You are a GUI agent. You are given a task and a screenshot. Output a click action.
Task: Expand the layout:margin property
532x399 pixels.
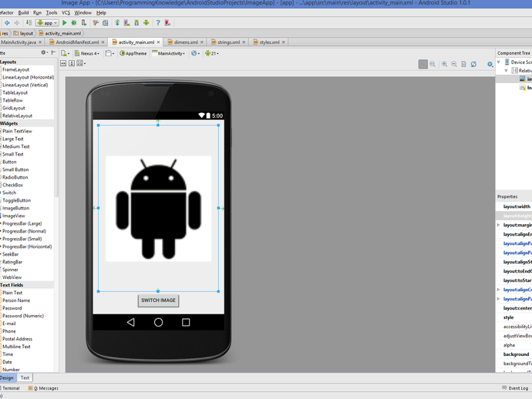point(498,225)
